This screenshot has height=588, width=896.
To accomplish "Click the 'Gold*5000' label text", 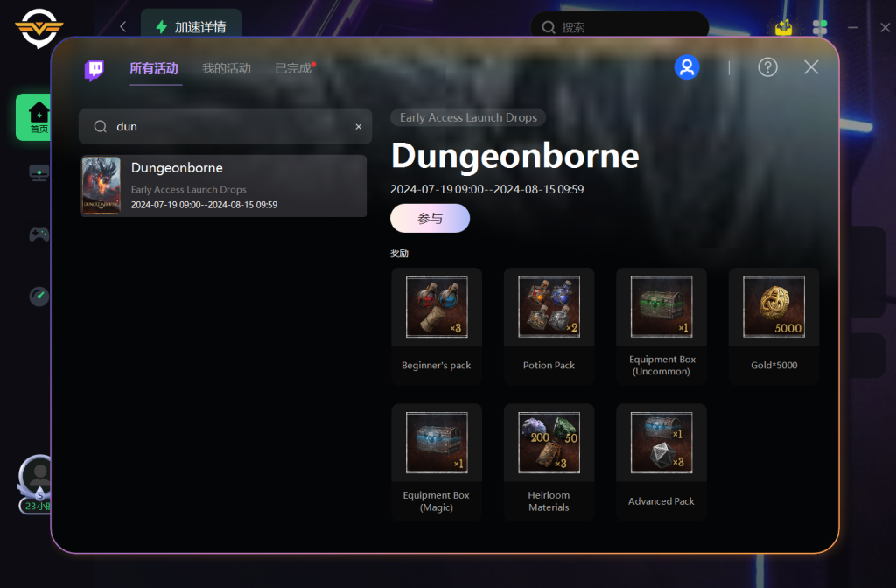I will pos(773,365).
